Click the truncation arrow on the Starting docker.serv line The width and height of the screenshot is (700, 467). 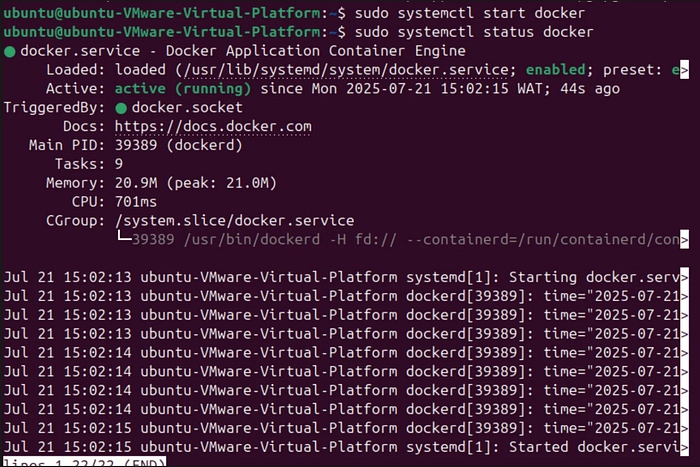click(x=684, y=278)
